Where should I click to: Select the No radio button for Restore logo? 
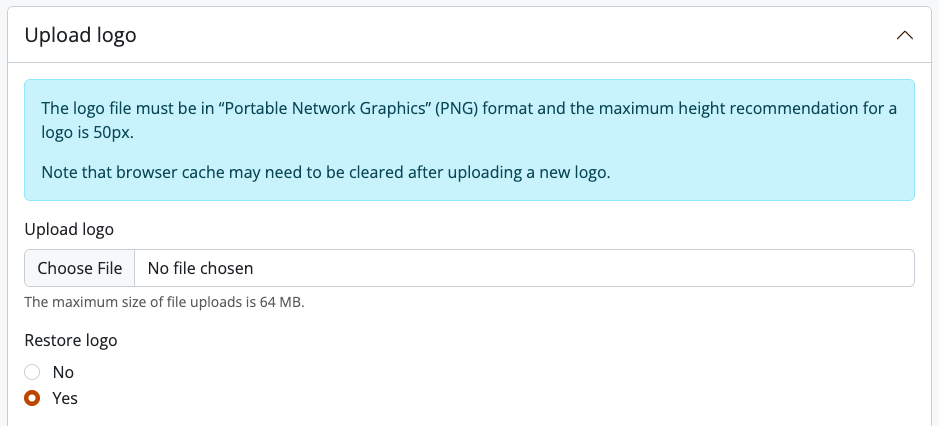point(32,372)
